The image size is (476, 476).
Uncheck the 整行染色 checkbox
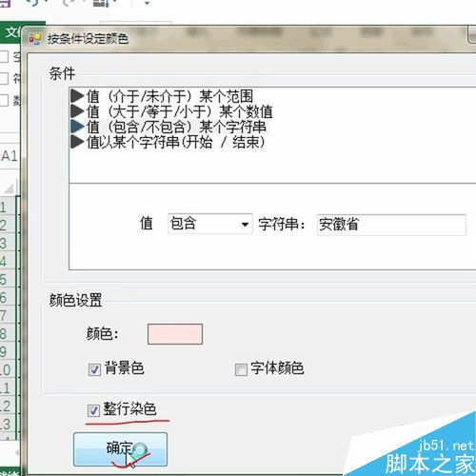click(x=93, y=410)
